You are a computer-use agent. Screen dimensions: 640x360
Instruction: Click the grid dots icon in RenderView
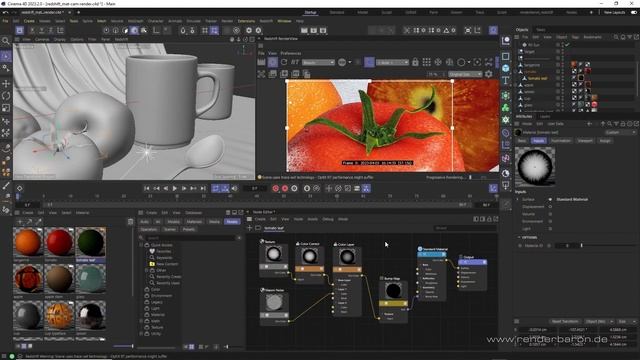[x=427, y=62]
